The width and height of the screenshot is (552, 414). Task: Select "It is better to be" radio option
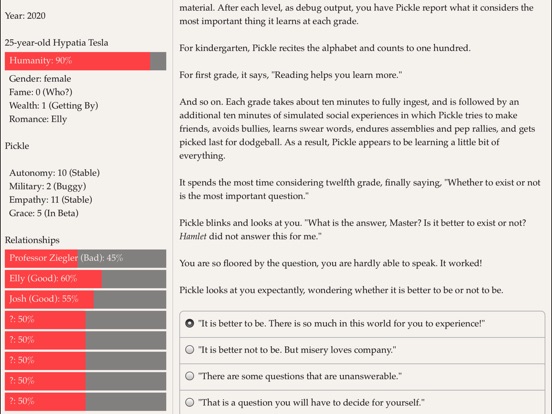click(362, 324)
